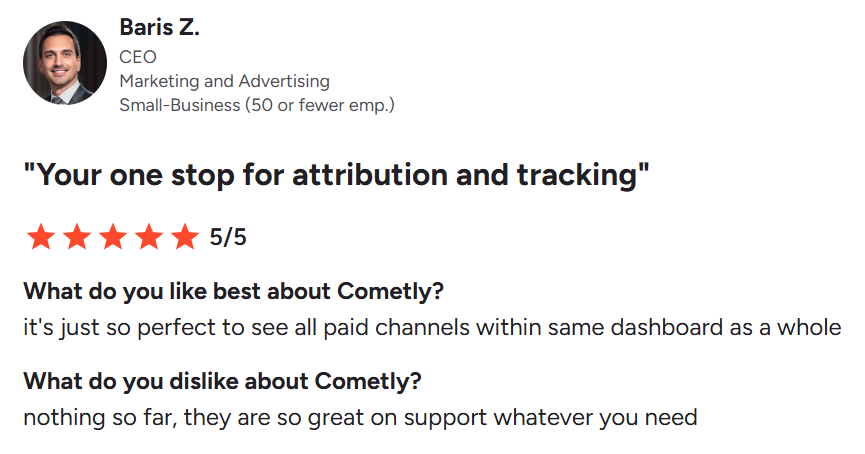Viewport: 865px width, 454px height.
Task: Select the fifth orange rating star
Action: [185, 237]
